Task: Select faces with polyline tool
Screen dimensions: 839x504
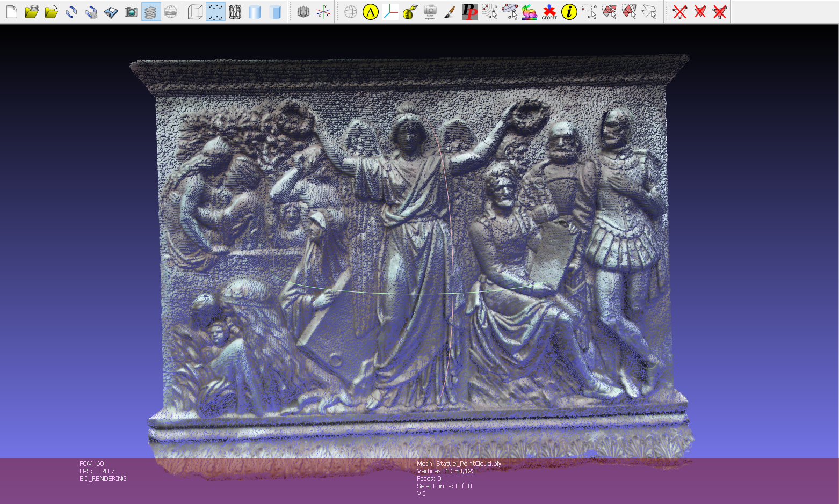Action: pos(649,12)
